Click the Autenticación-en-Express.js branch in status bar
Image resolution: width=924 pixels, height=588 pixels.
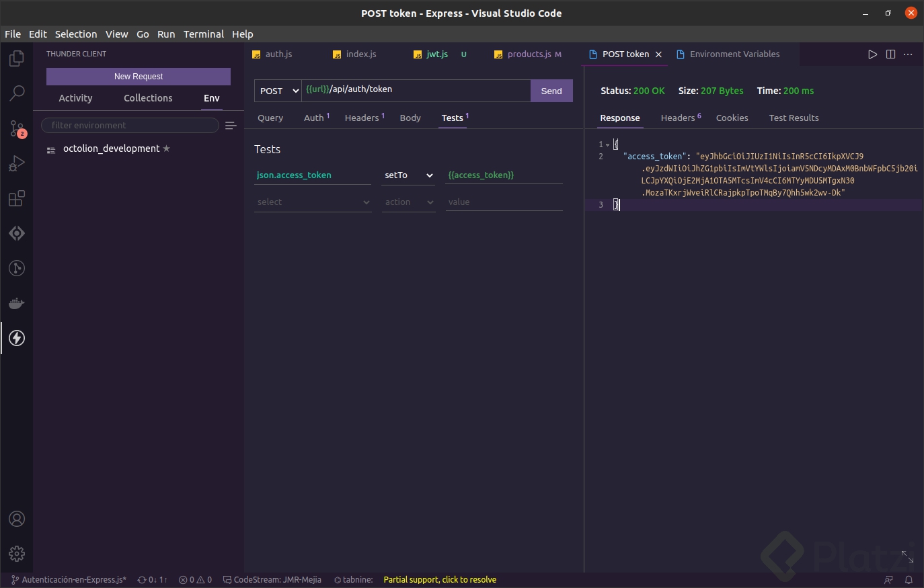coord(69,580)
